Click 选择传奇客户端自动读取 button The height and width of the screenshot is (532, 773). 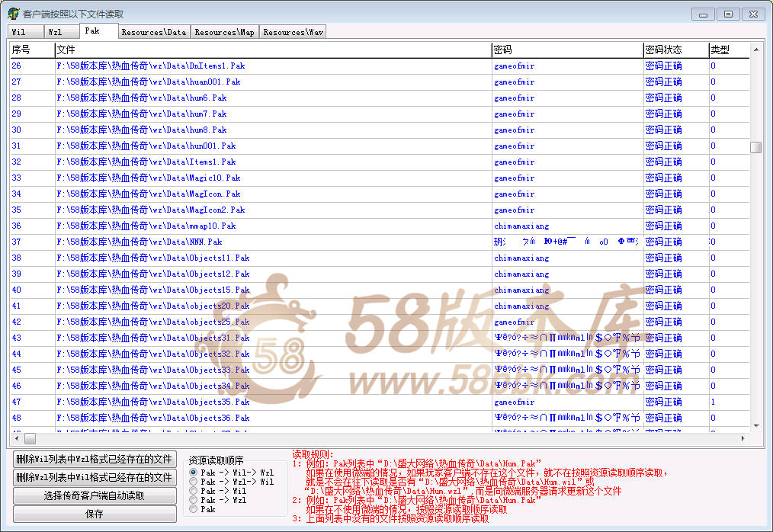click(x=94, y=496)
